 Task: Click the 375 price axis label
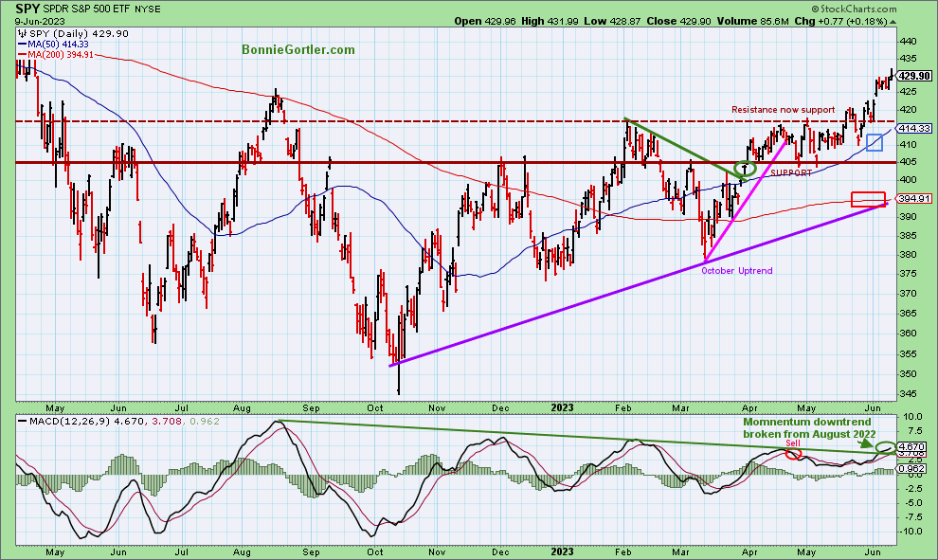point(908,274)
